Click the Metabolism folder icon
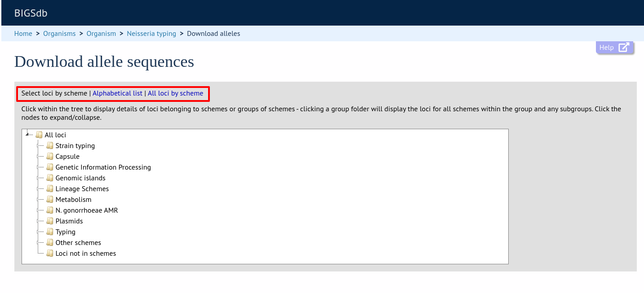Viewport: 644px width, 293px height. pos(50,199)
